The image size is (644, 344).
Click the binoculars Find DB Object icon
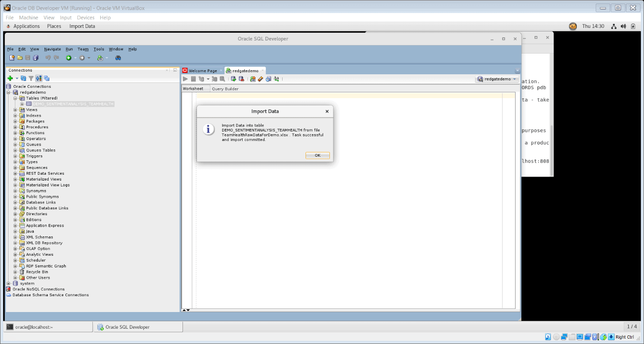(x=118, y=58)
